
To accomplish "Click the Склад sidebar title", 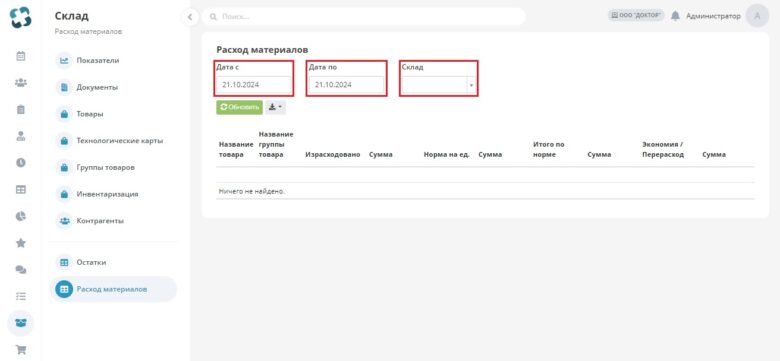I will click(72, 16).
